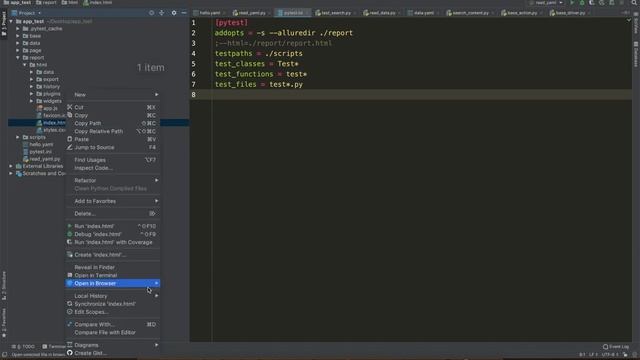Switch to the data.yaml editor tab

tap(423, 13)
